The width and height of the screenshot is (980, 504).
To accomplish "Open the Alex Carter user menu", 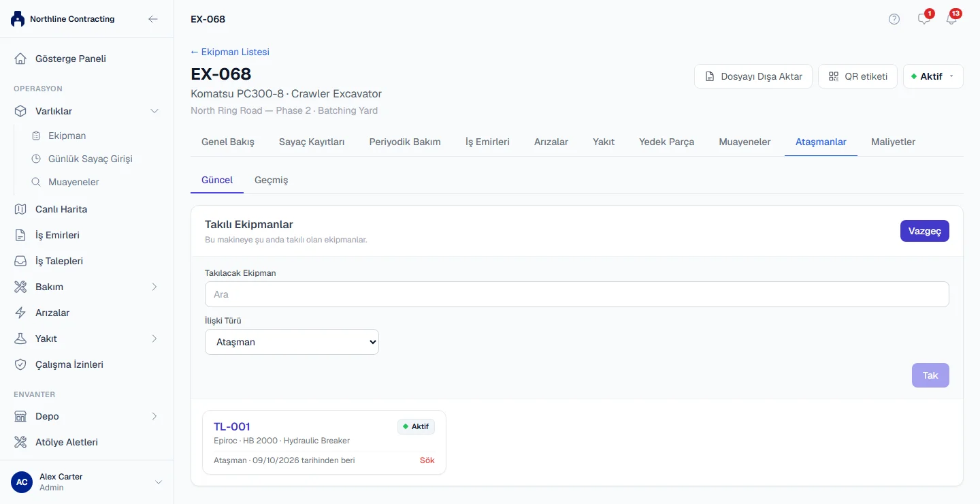I will click(x=87, y=482).
